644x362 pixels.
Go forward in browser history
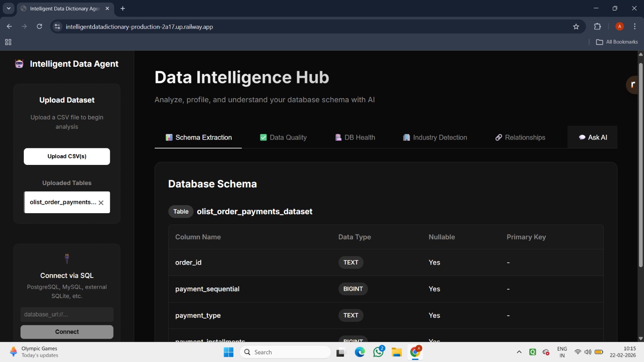24,27
